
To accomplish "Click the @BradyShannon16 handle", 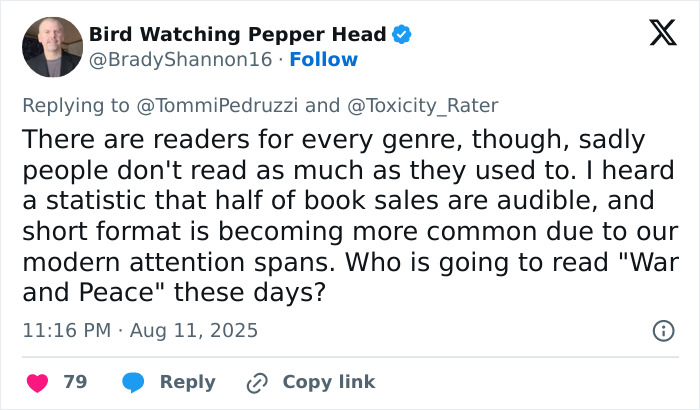I will pos(180,60).
